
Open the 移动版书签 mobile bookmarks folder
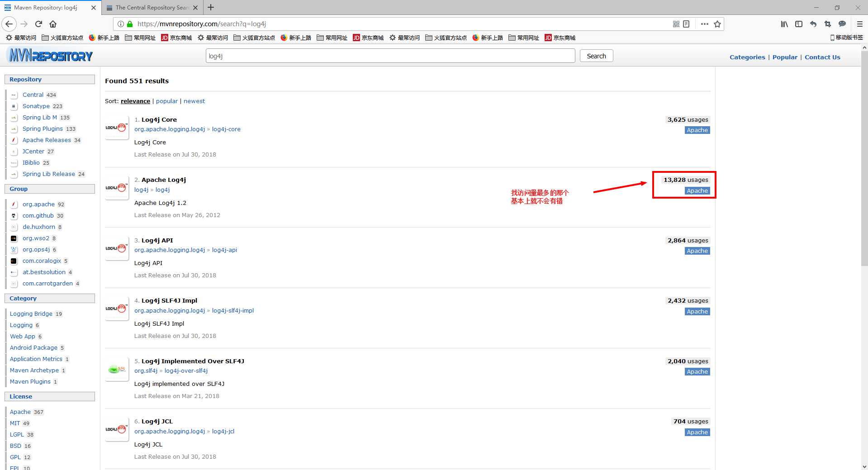(846, 38)
